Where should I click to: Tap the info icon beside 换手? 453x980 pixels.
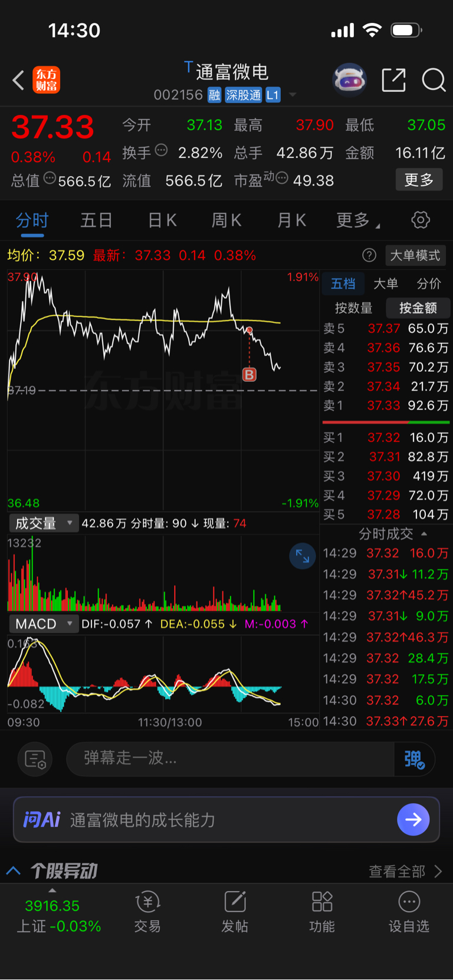(x=161, y=150)
